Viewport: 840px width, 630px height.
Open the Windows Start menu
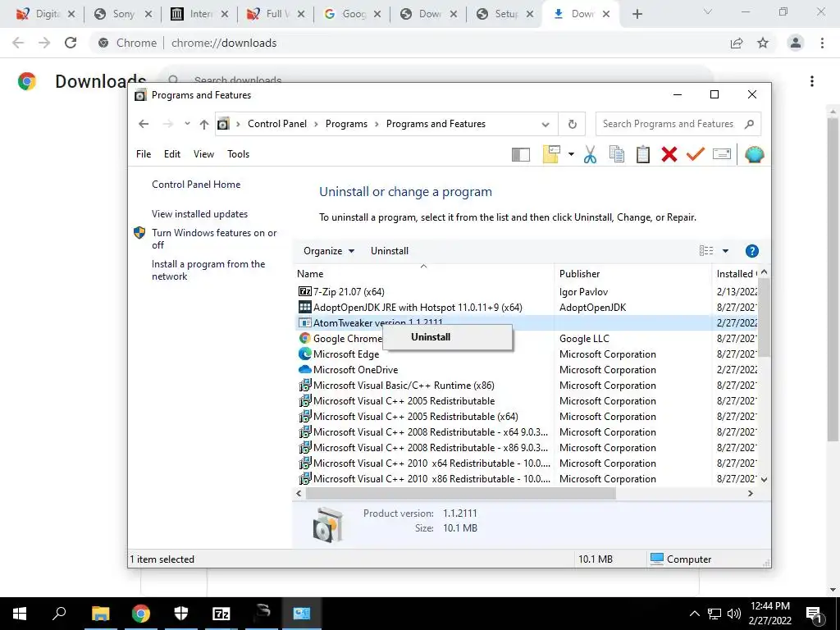pyautogui.click(x=20, y=614)
